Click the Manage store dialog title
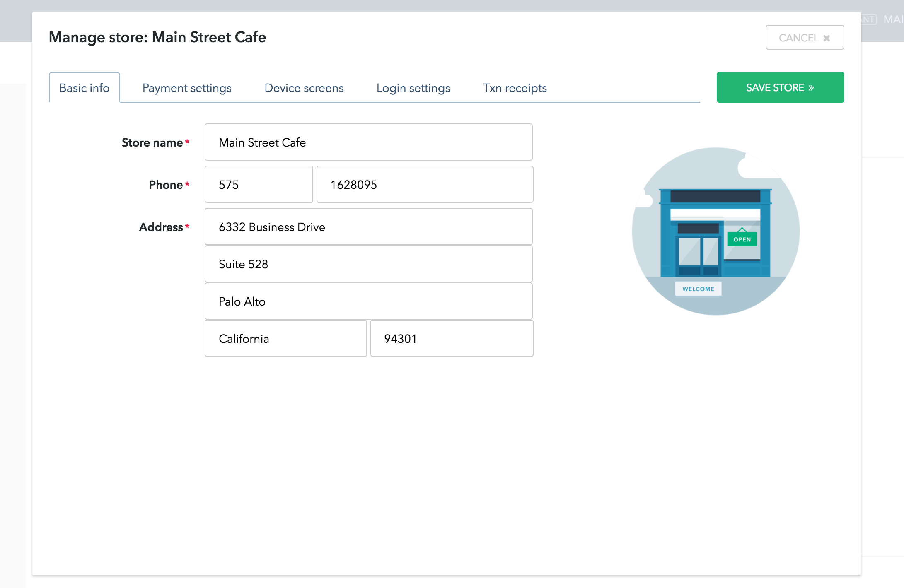 coord(157,37)
